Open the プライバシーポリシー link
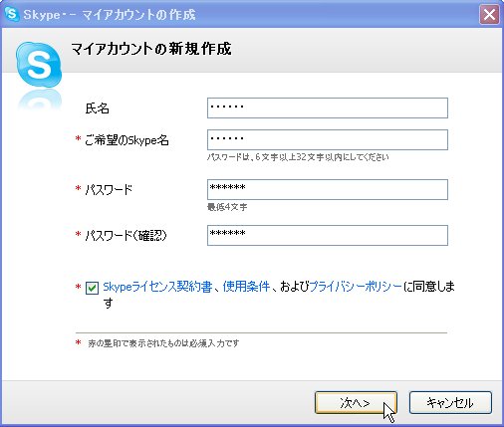 pos(356,287)
